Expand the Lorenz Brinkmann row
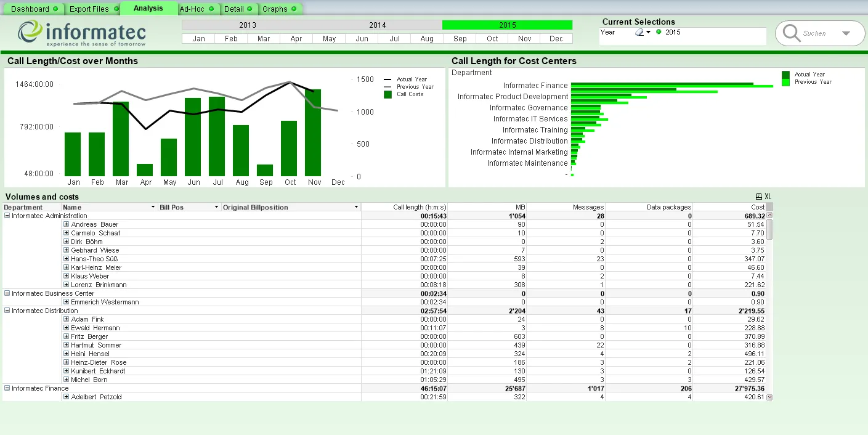The width and height of the screenshot is (868, 435). coord(67,285)
